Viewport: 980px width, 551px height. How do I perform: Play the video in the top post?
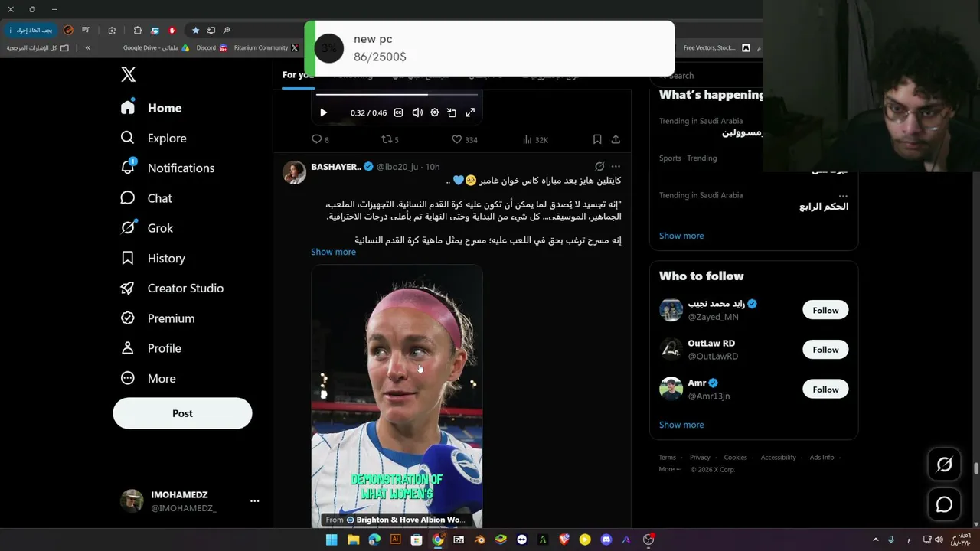coord(323,112)
